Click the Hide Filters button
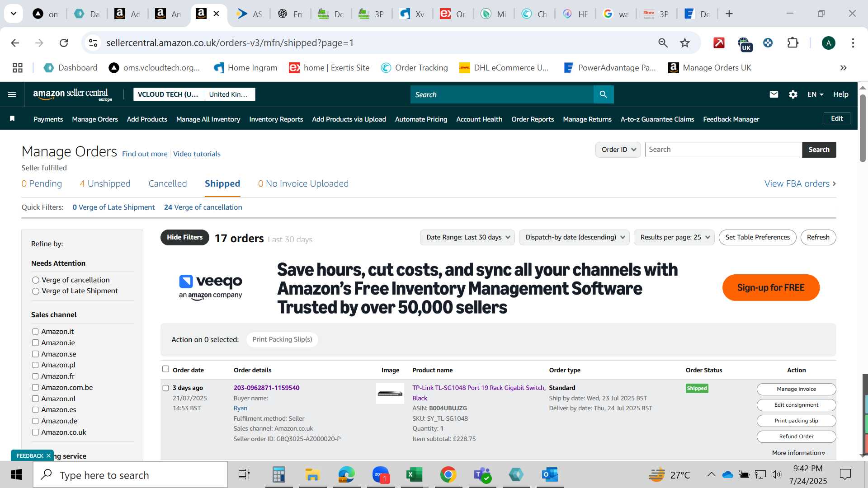 tap(184, 237)
